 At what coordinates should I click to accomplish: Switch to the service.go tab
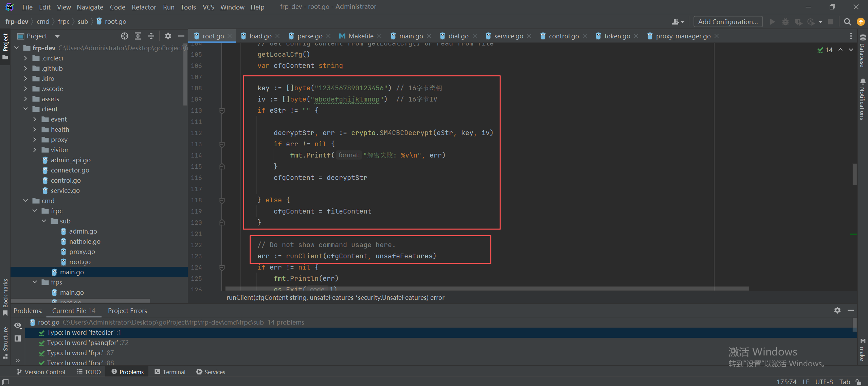(508, 36)
